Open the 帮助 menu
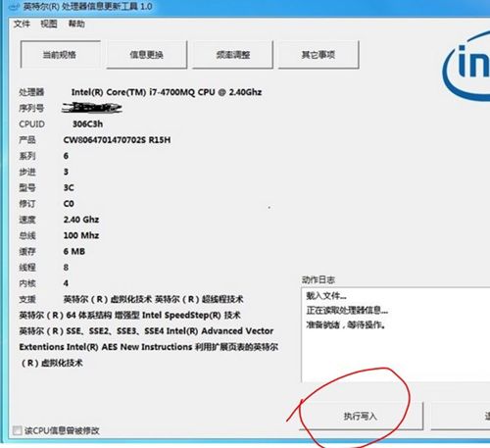This screenshot has width=490, height=448. pos(76,24)
